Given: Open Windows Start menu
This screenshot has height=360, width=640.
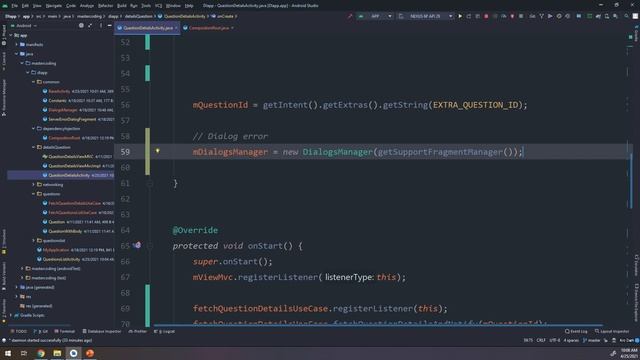Looking at the screenshot, I should point(8,353).
